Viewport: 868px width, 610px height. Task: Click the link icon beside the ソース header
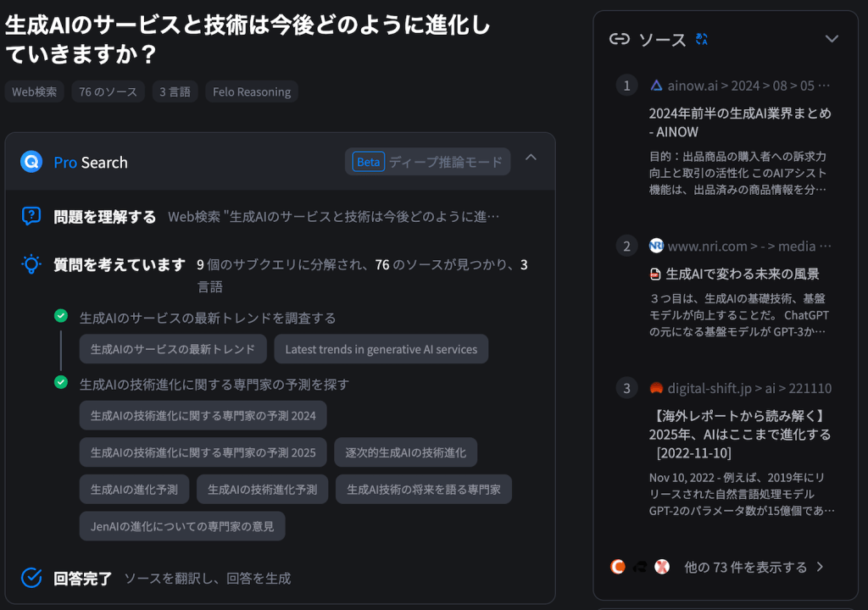pos(619,38)
